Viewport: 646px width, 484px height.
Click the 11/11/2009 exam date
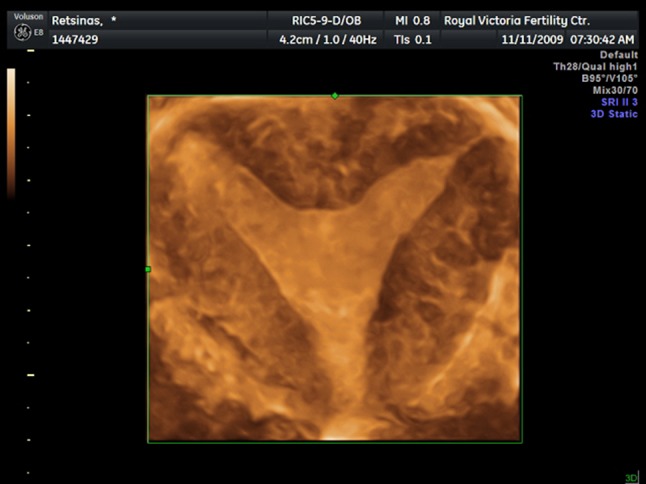[x=532, y=38]
